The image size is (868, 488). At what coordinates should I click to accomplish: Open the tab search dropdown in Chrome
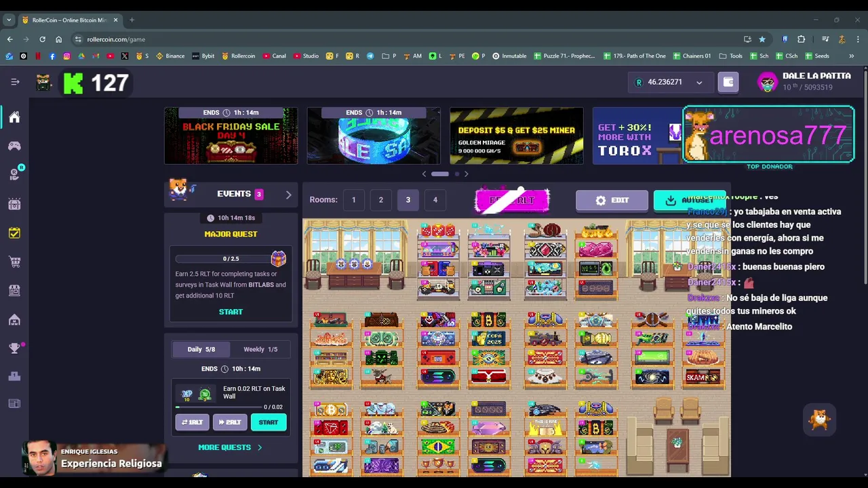point(9,20)
